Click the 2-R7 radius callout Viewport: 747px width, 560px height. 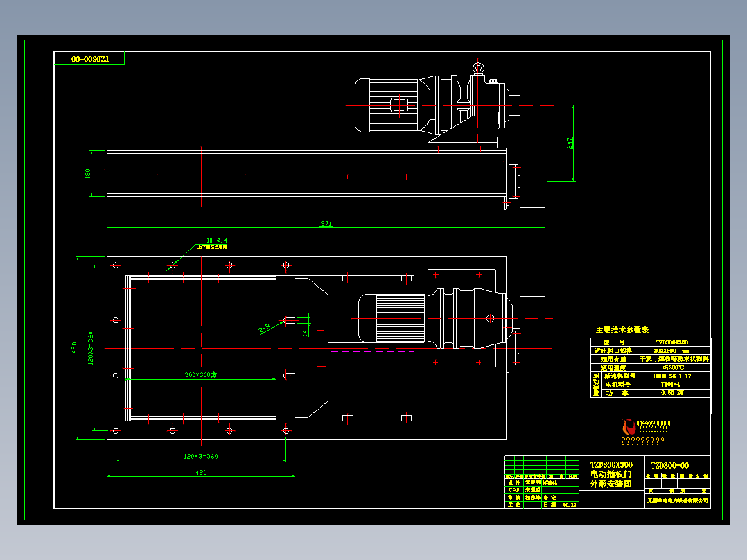[266, 327]
